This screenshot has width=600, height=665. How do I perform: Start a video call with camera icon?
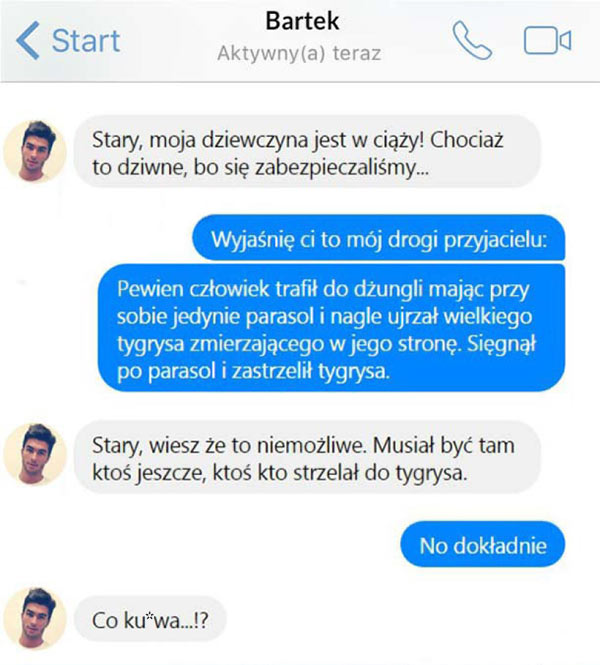547,40
